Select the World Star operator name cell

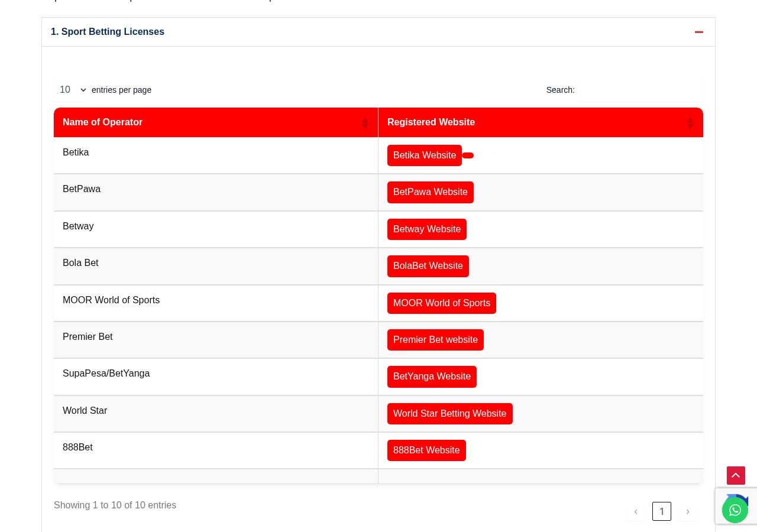pos(216,414)
